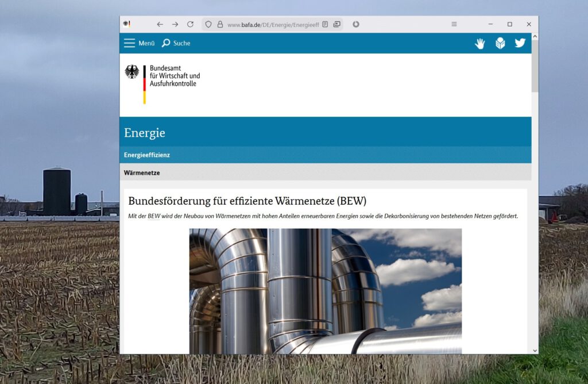
Task: Toggle reader view in the address bar
Action: click(x=325, y=24)
